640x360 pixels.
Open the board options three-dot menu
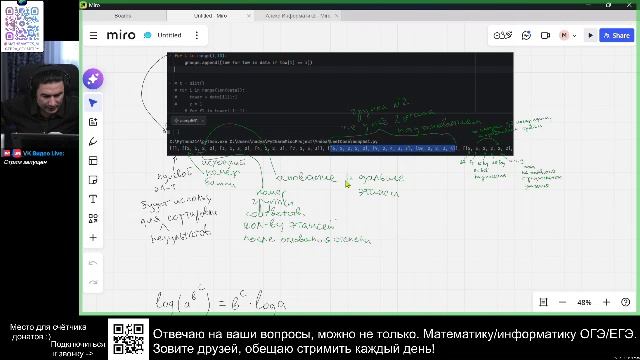[x=197, y=35]
